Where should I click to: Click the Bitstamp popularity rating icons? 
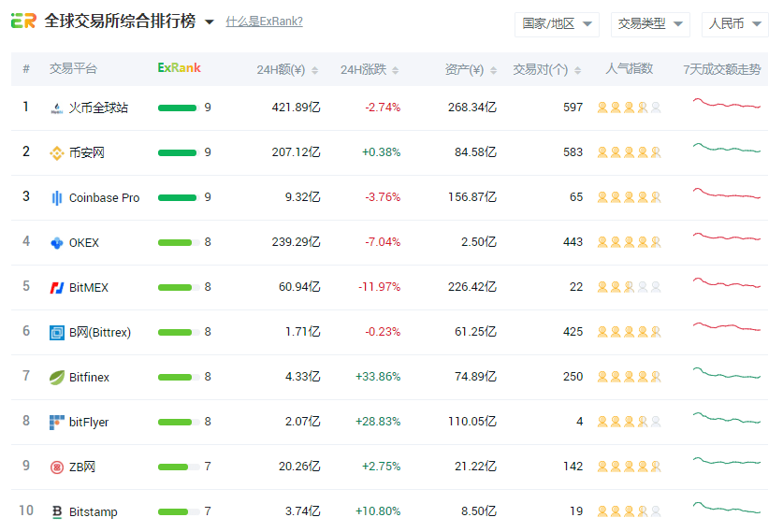[630, 511]
